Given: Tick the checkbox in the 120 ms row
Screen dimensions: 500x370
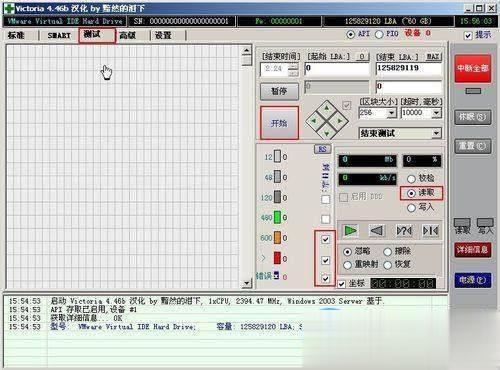Looking at the screenshot, I should [x=325, y=199].
